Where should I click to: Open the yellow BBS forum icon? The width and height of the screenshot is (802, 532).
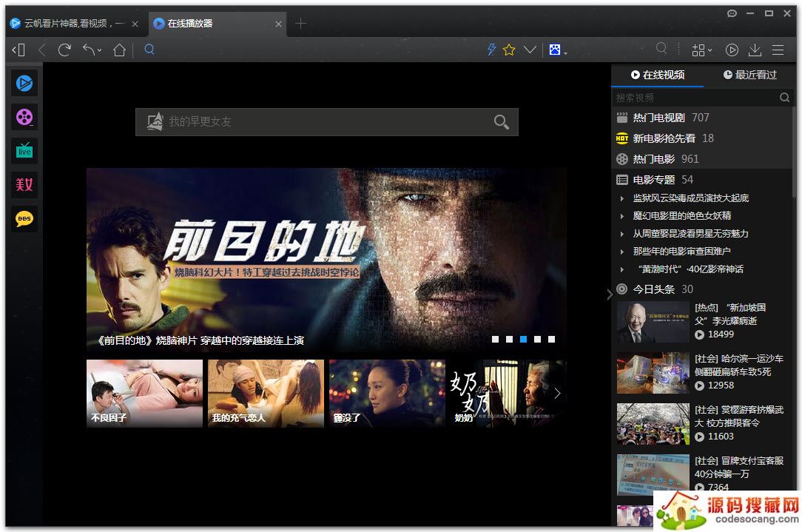click(24, 219)
